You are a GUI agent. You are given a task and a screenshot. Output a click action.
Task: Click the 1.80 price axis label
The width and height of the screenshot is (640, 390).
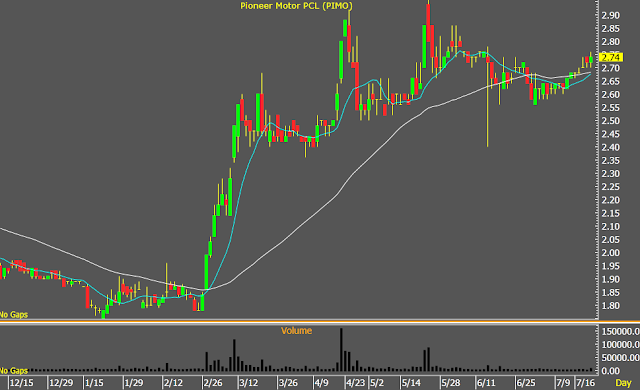[x=610, y=306]
